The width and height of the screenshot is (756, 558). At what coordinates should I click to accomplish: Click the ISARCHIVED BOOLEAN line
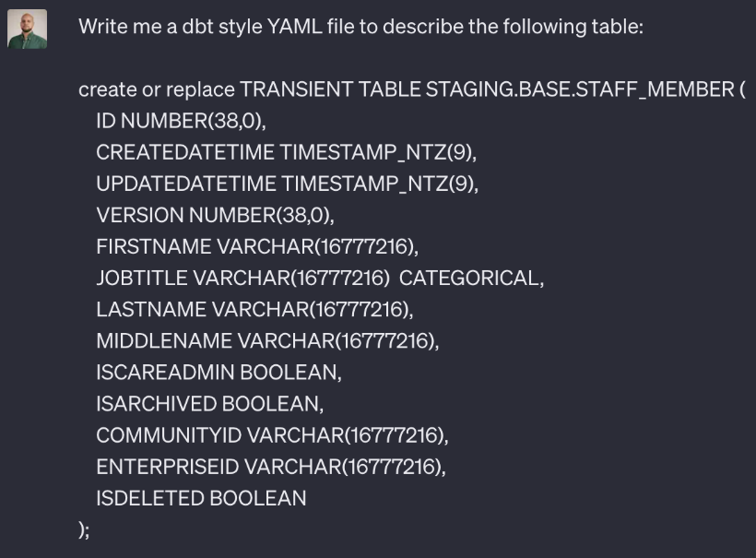click(x=209, y=403)
